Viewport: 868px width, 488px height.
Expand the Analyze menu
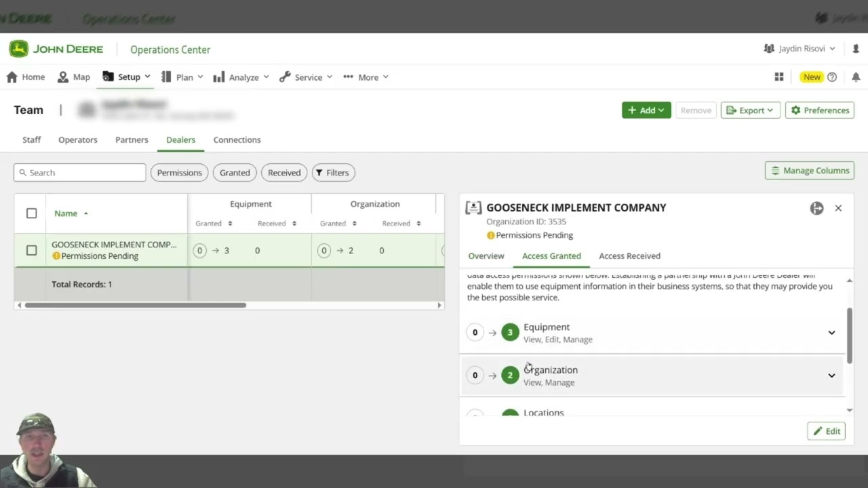click(241, 77)
